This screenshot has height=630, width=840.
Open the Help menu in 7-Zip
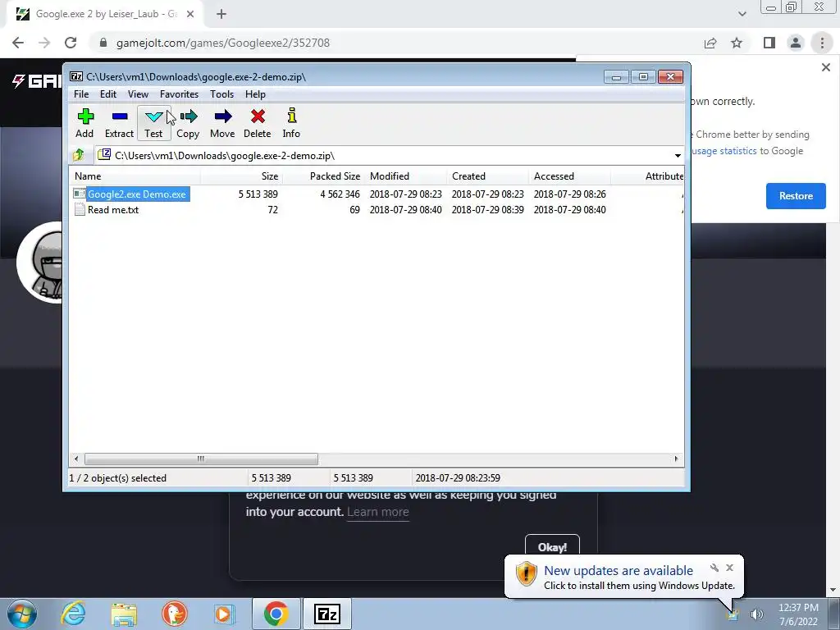tap(256, 94)
